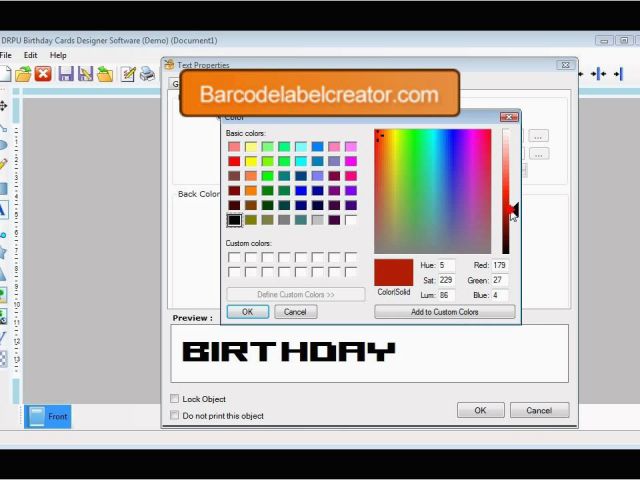Click the blue floppy disk Save icon

click(66, 74)
